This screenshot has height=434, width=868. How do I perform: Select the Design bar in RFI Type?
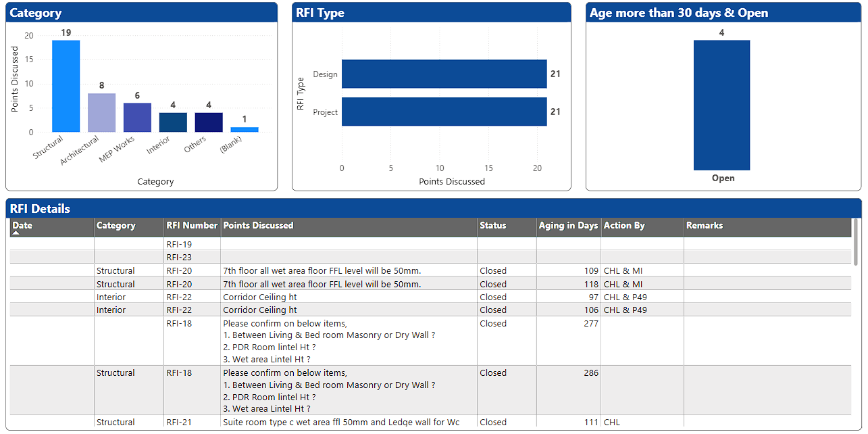[444, 74]
